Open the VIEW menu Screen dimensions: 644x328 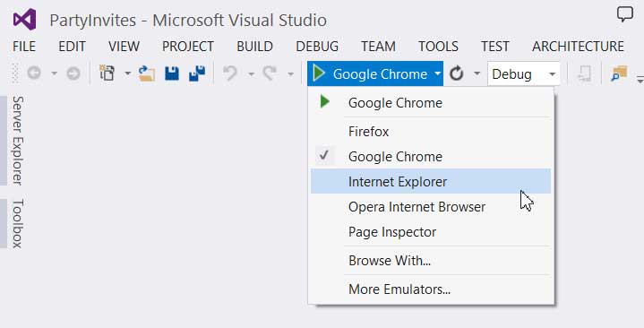point(124,47)
